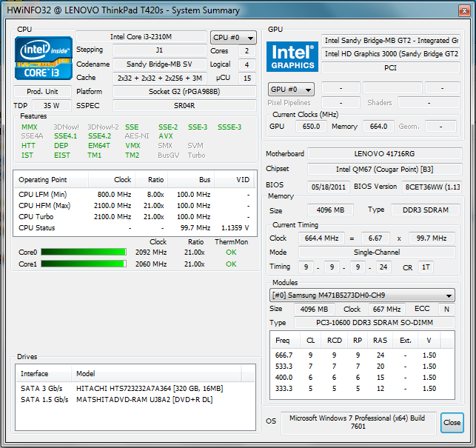Click the SR04R SSPEC field
This screenshot has width=476, height=448.
tap(184, 105)
